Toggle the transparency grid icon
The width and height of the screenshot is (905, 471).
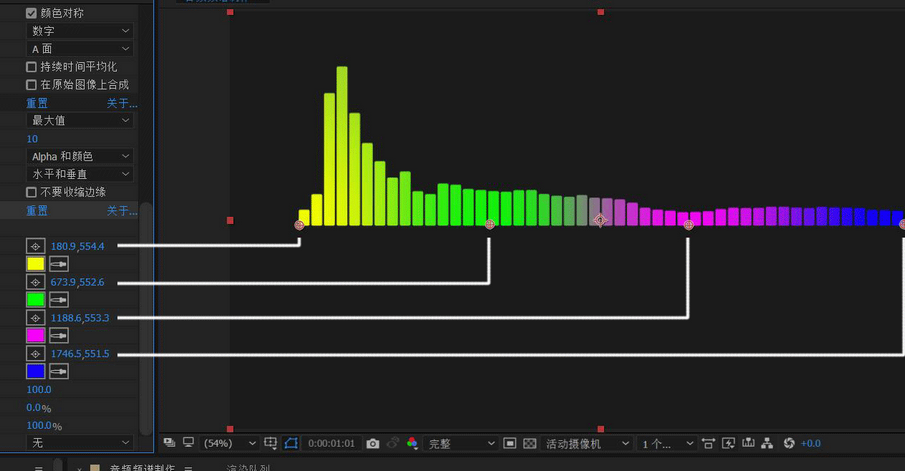click(x=530, y=443)
